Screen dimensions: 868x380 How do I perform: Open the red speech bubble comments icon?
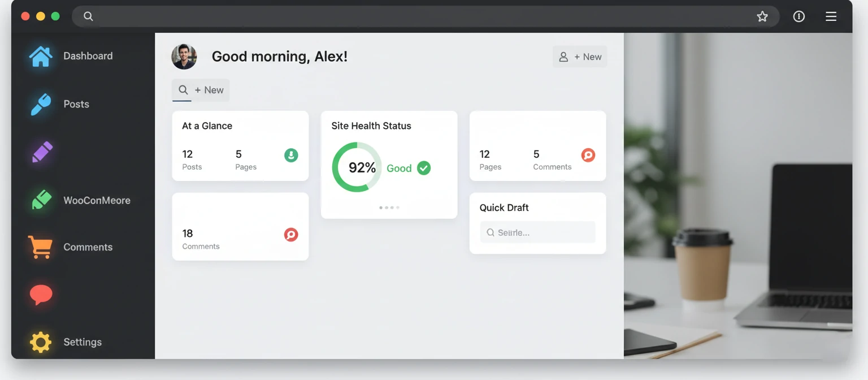(x=40, y=294)
